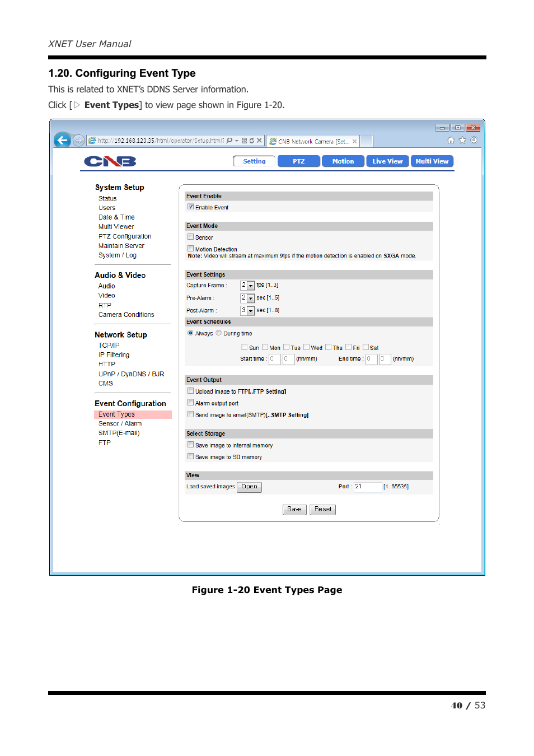
Task: Check the Sun day checkbox
Action: click(x=244, y=347)
